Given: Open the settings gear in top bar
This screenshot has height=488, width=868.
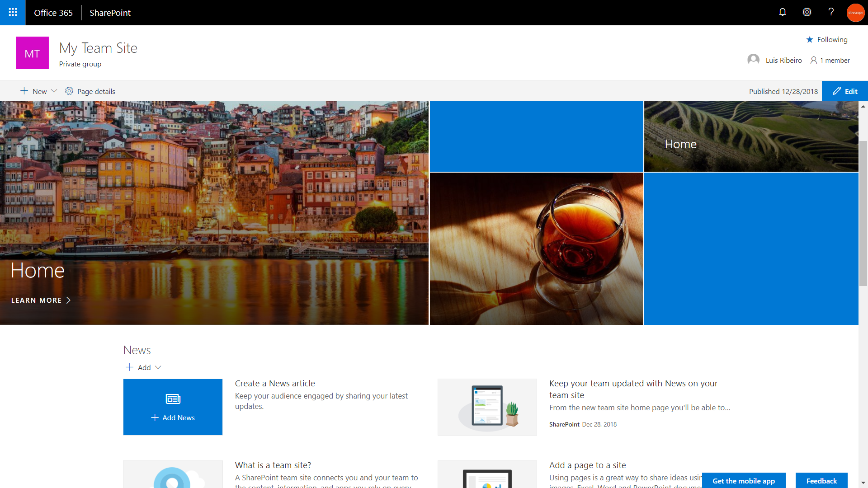Looking at the screenshot, I should coord(807,12).
